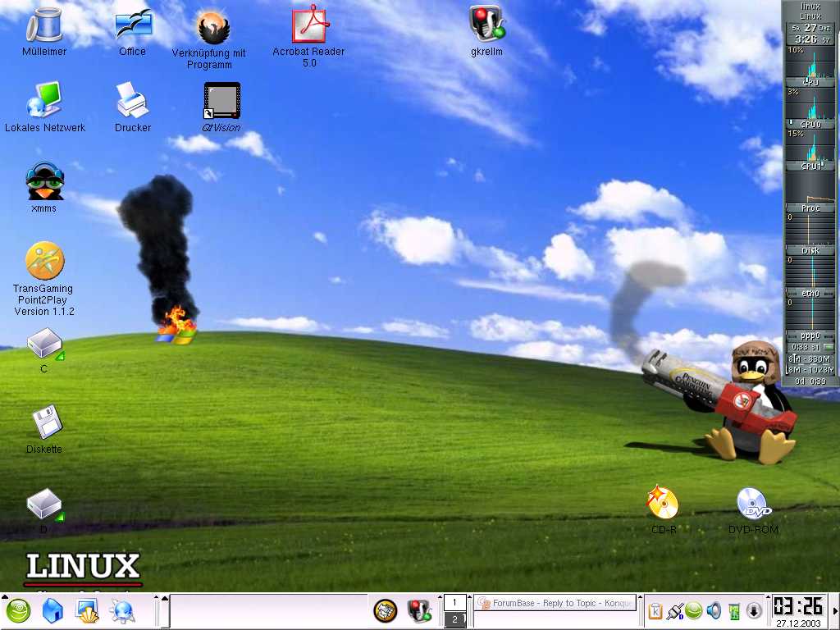
Task: Click the arrow left of the empty taskbar area
Action: pyautogui.click(x=165, y=598)
